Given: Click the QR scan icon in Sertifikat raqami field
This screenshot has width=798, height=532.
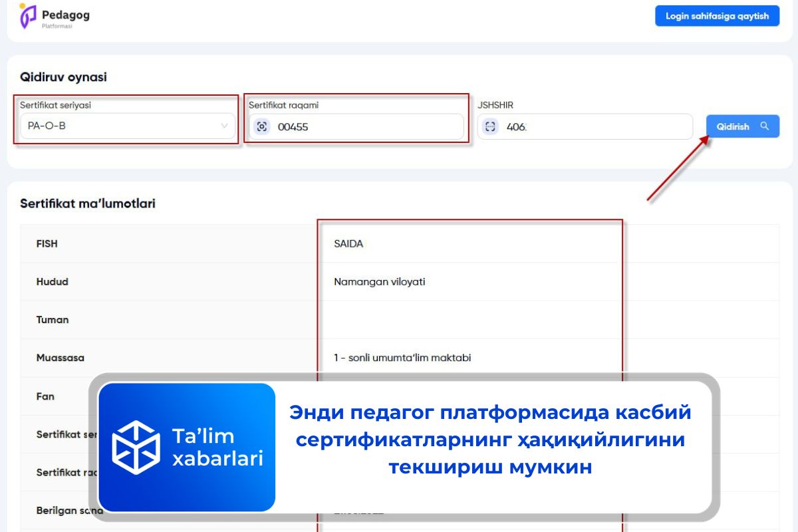Looking at the screenshot, I should (261, 126).
